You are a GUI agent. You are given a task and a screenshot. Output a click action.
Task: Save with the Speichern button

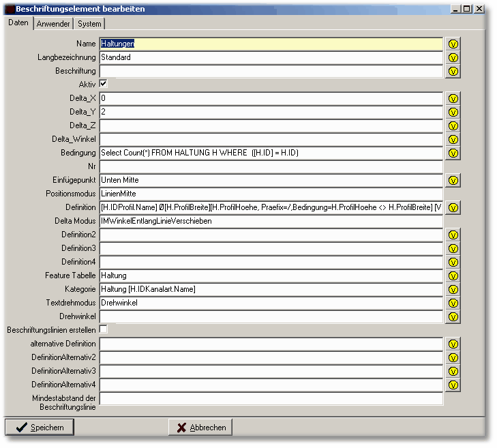click(x=40, y=428)
